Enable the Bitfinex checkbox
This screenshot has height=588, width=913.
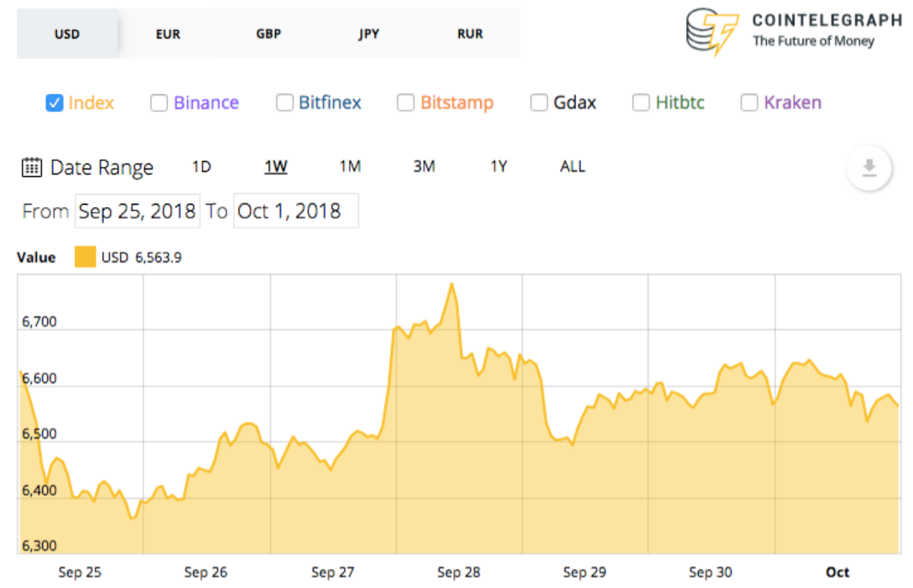click(284, 102)
